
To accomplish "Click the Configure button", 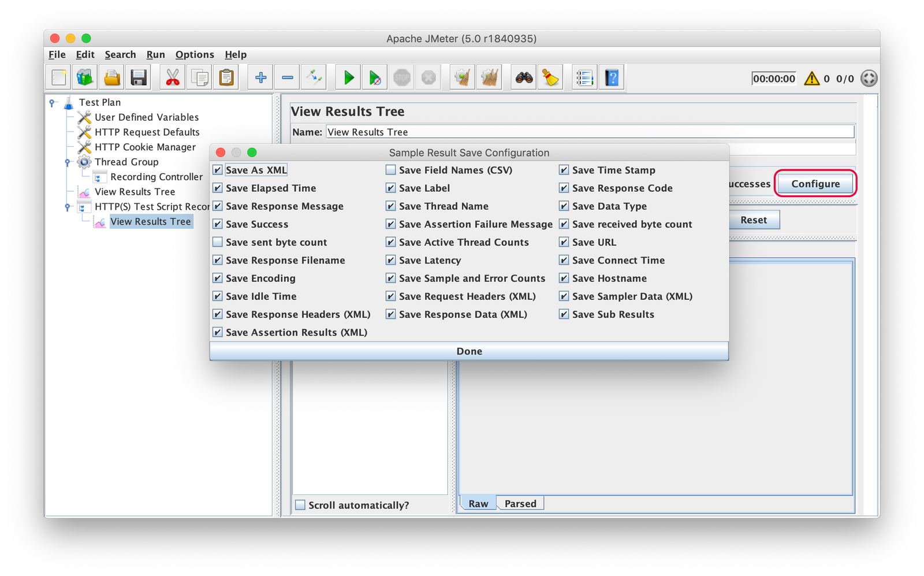I will pos(815,184).
